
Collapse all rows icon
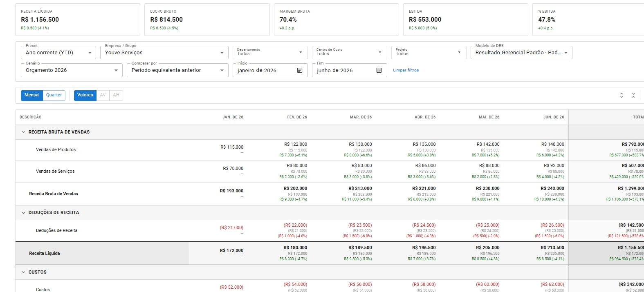point(633,95)
